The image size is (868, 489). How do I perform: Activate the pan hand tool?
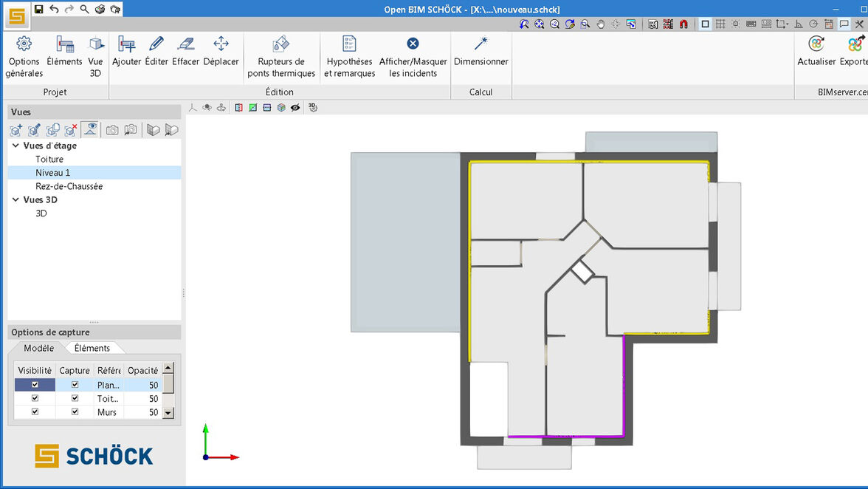coord(600,24)
